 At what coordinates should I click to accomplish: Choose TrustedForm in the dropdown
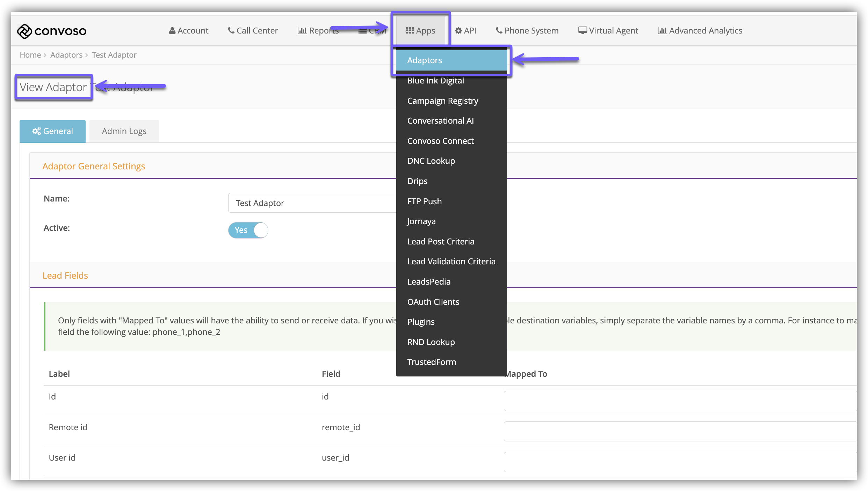click(x=432, y=362)
